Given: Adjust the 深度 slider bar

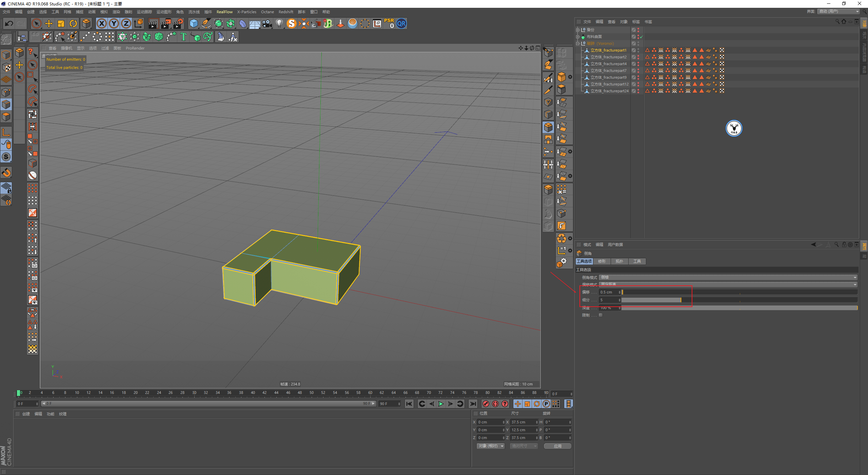Looking at the screenshot, I should 739,308.
